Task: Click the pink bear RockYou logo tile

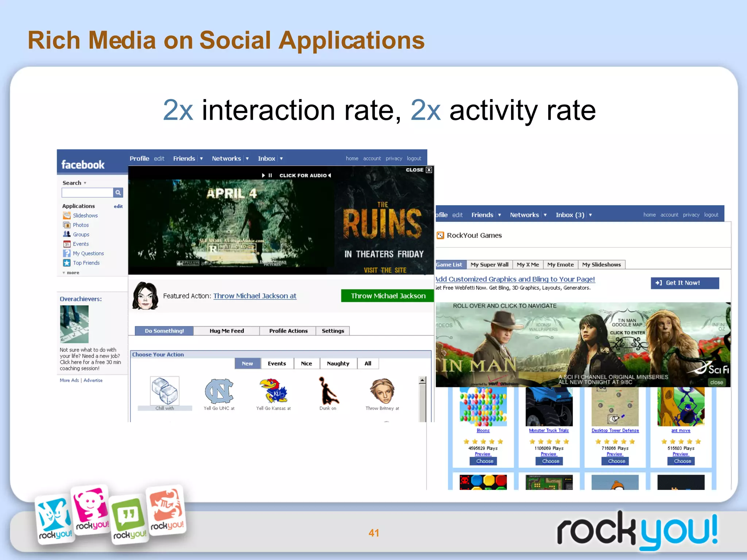Action: 91,510
